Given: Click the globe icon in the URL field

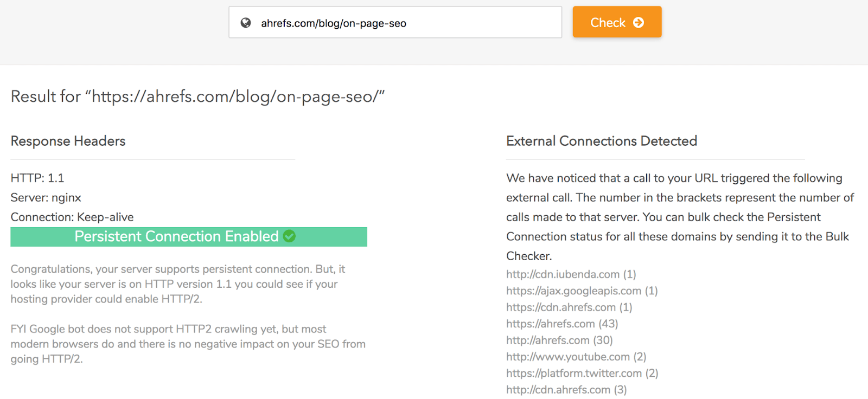Looking at the screenshot, I should click(247, 22).
